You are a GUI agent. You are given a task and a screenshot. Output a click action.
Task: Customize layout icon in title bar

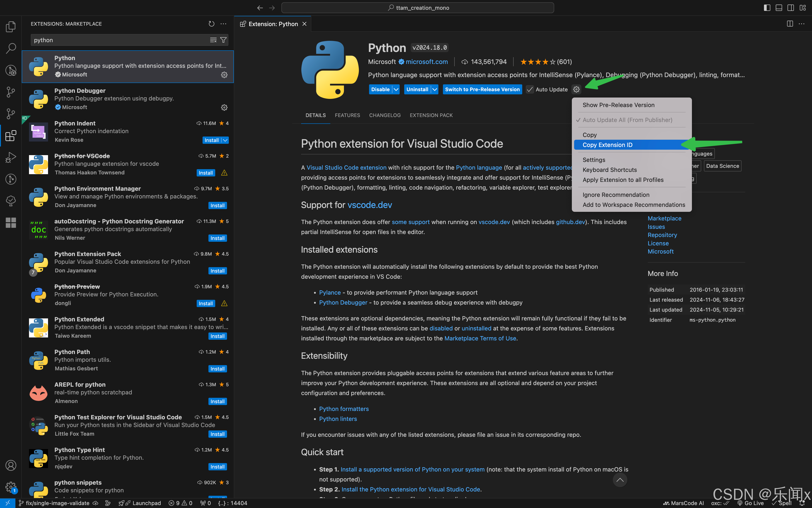click(803, 8)
